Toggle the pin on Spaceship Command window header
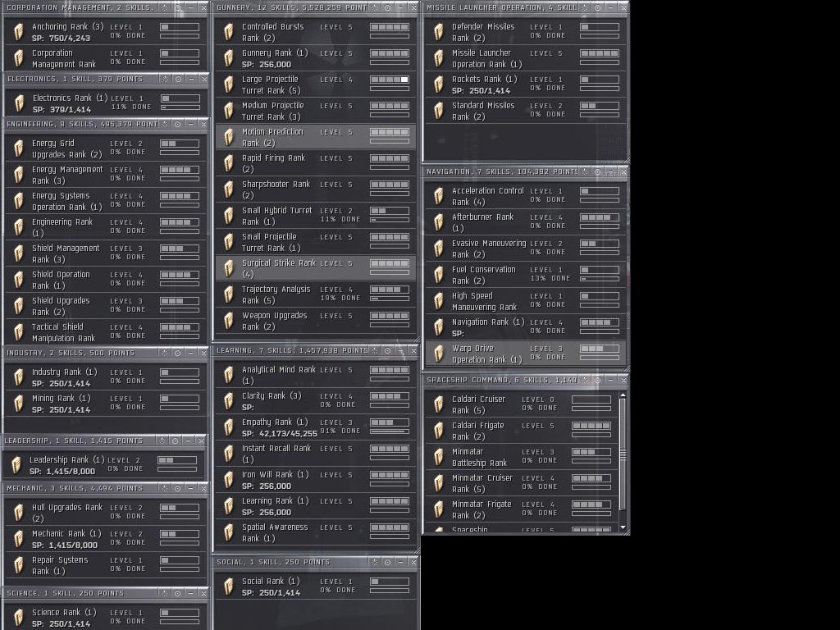Image resolution: width=840 pixels, height=630 pixels. [597, 380]
